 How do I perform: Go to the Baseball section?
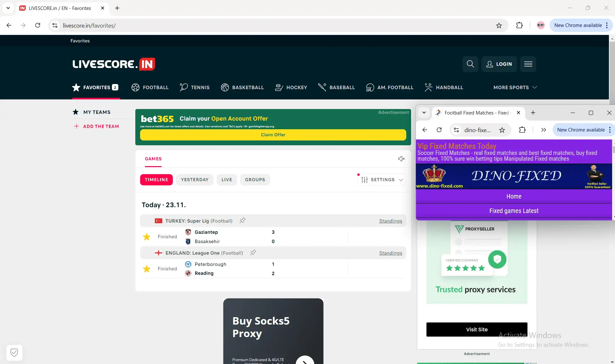click(336, 88)
